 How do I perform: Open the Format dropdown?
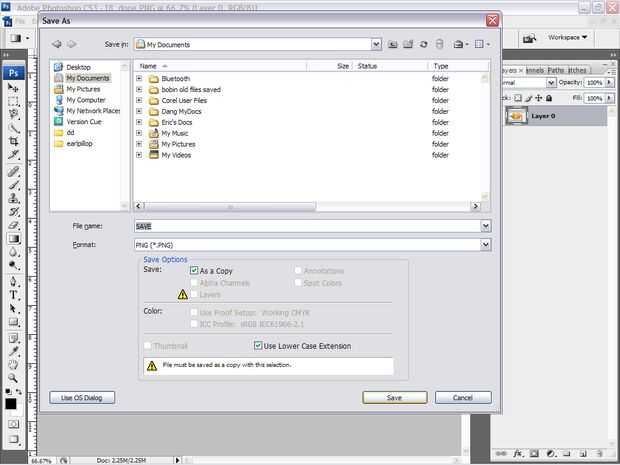[486, 245]
